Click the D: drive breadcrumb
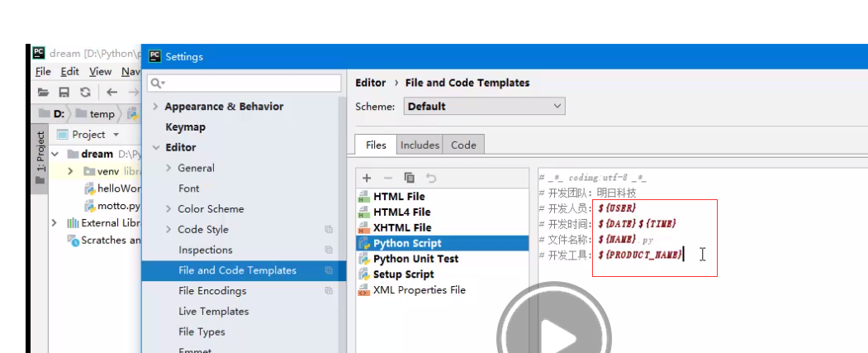 pyautogui.click(x=51, y=113)
